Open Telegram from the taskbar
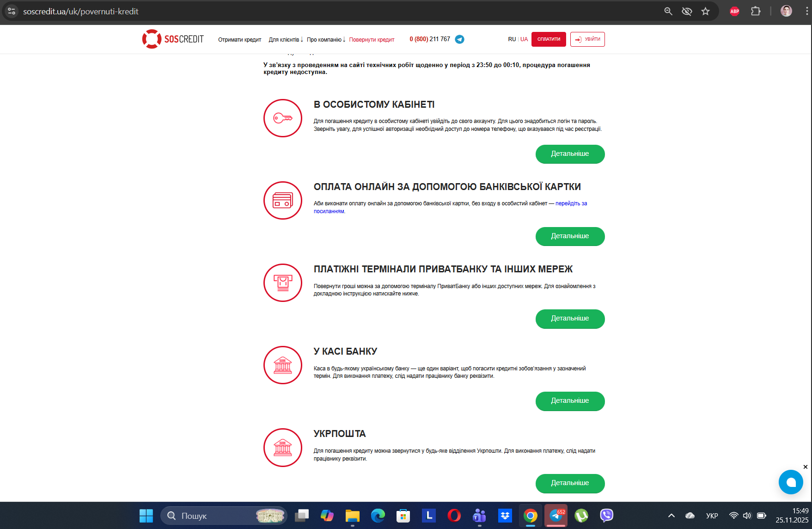Viewport: 812px width, 529px height. (x=556, y=516)
